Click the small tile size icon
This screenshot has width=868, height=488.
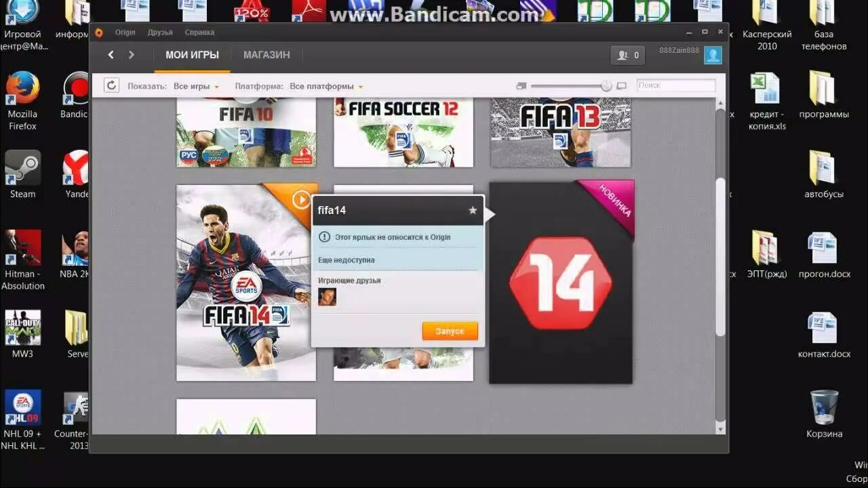521,86
